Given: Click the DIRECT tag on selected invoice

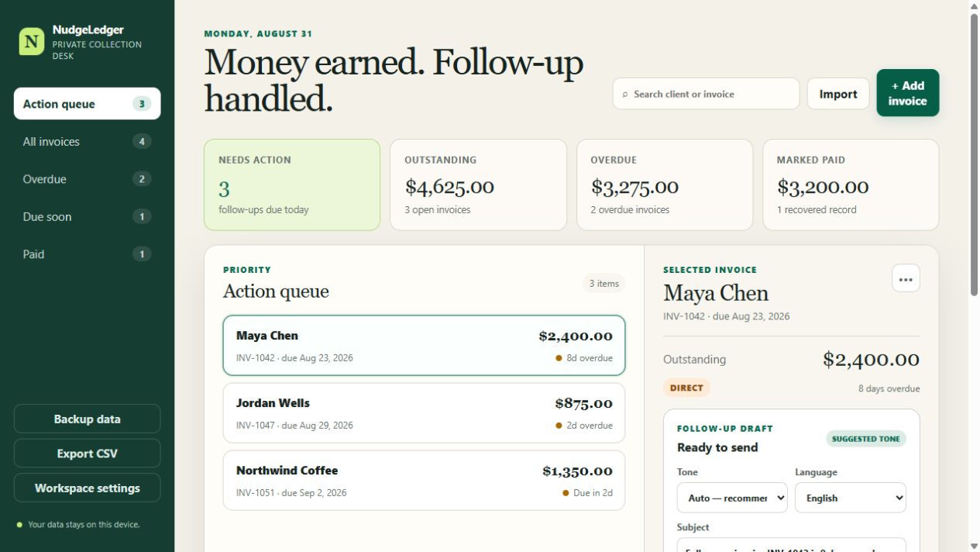Looking at the screenshot, I should pos(686,388).
